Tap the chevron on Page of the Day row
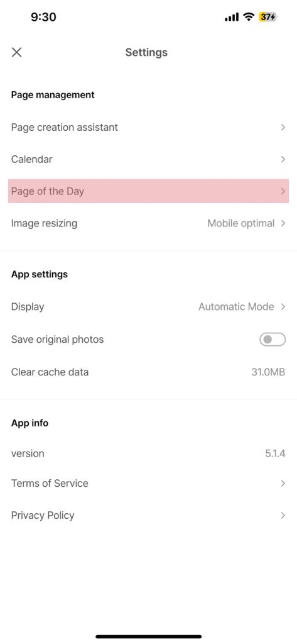Image resolution: width=297 pixels, height=644 pixels. (283, 191)
